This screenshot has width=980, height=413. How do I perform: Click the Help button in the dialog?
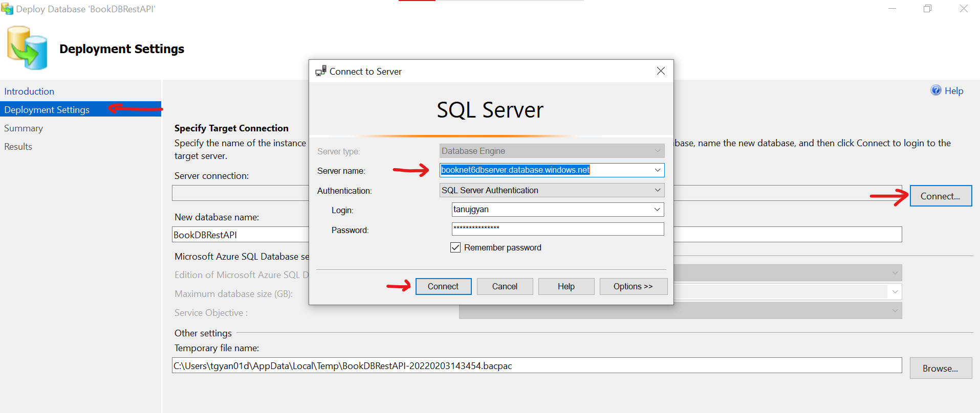point(566,286)
